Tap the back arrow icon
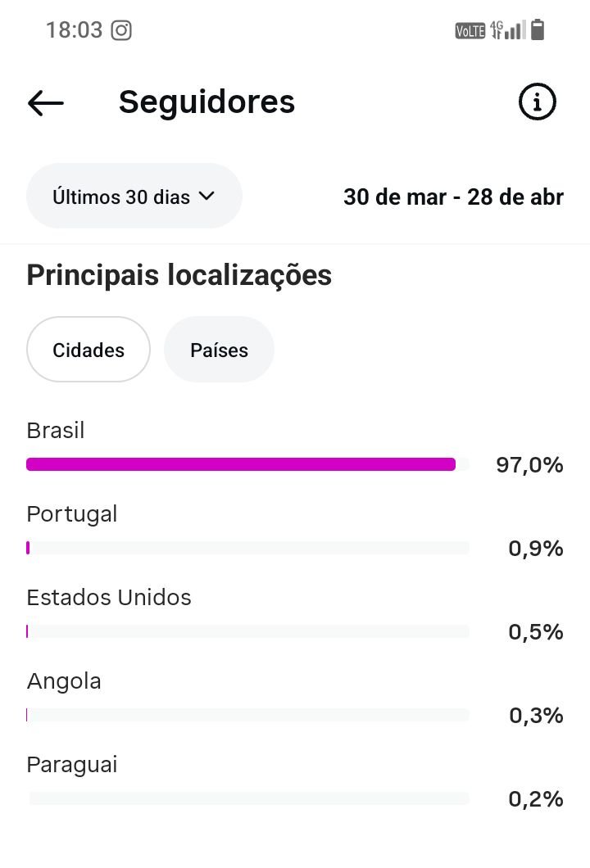590x868 pixels. (46, 102)
